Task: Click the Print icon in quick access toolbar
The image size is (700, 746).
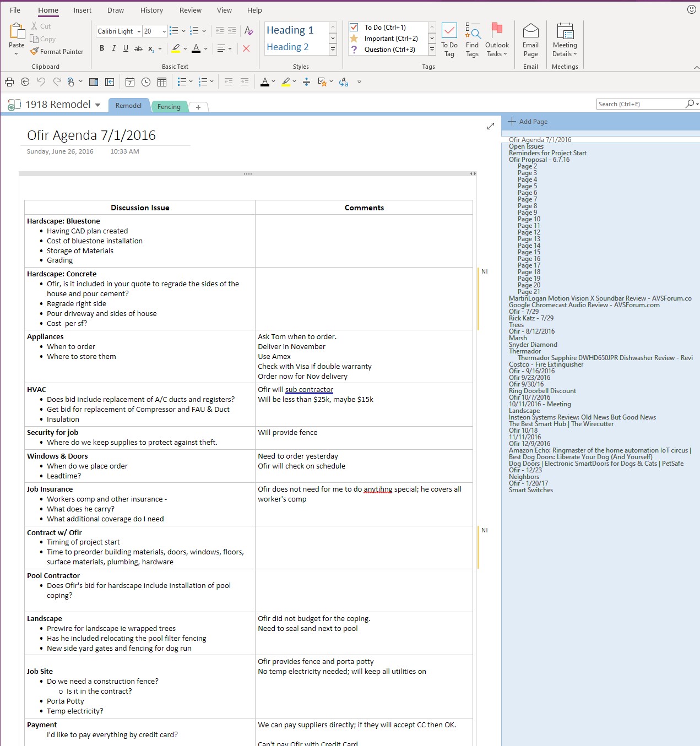Action: tap(9, 82)
